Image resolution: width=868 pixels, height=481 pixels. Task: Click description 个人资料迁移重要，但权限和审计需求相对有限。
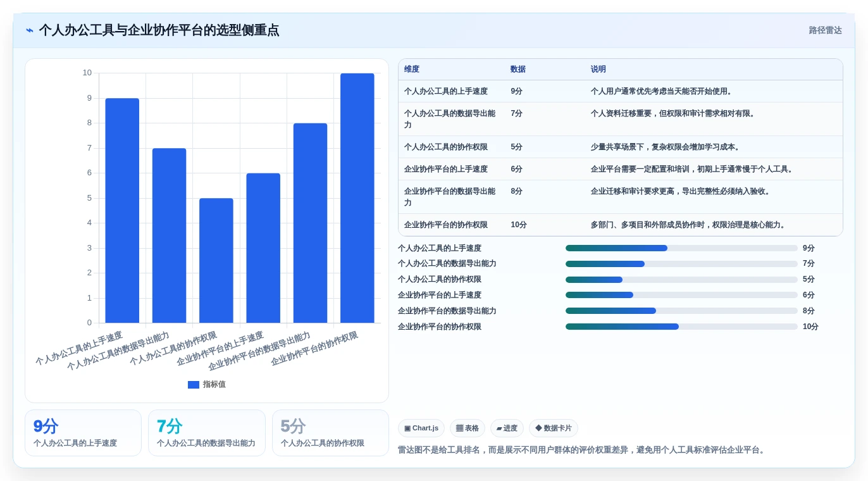(674, 113)
